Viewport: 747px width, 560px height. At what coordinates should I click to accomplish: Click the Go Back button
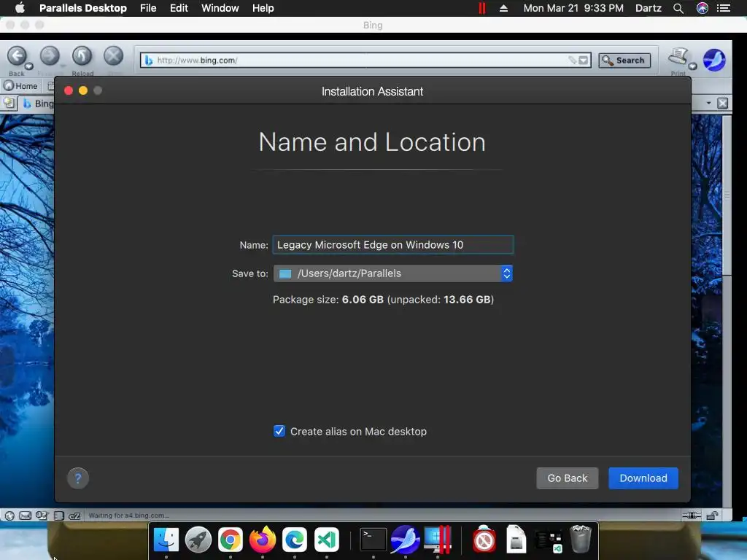click(x=567, y=478)
